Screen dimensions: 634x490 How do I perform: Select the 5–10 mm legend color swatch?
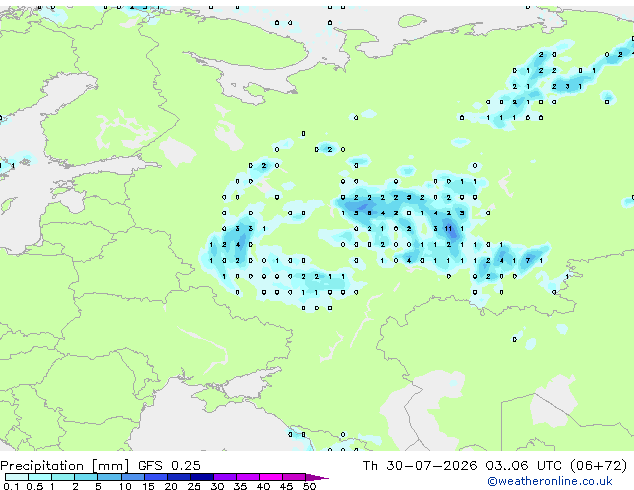(109, 477)
